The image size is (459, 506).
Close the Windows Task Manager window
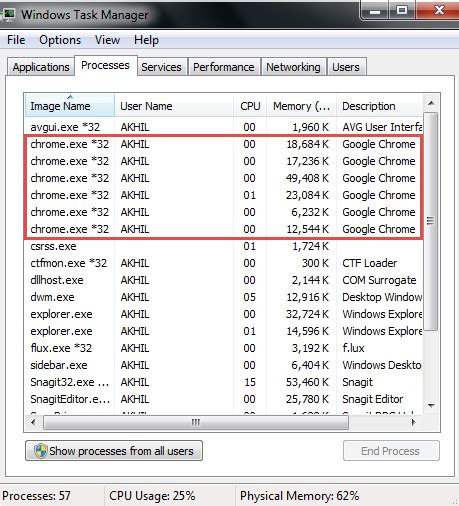(x=439, y=11)
